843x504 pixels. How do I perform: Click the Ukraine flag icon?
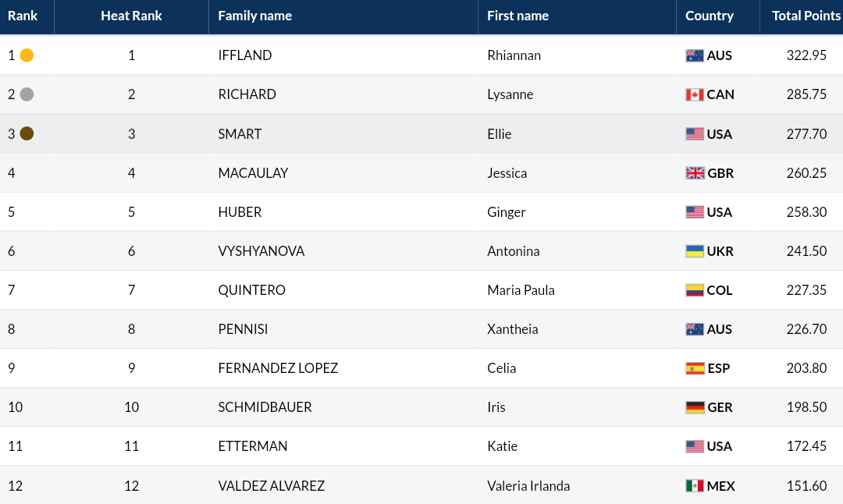[x=695, y=251]
